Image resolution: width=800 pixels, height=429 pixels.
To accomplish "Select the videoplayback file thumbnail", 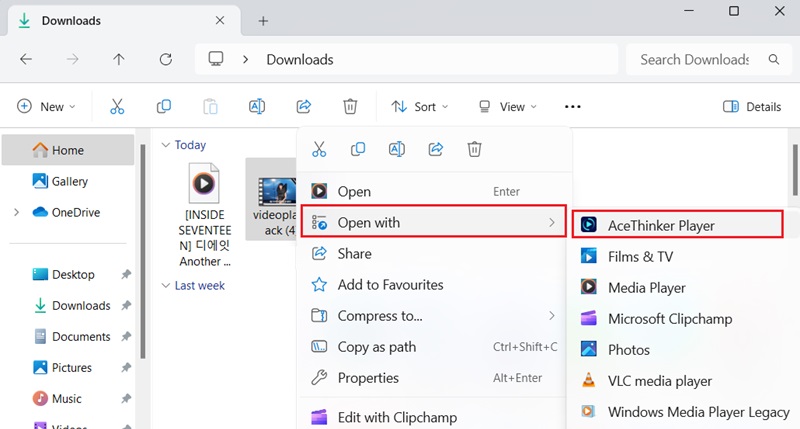I will tap(277, 191).
